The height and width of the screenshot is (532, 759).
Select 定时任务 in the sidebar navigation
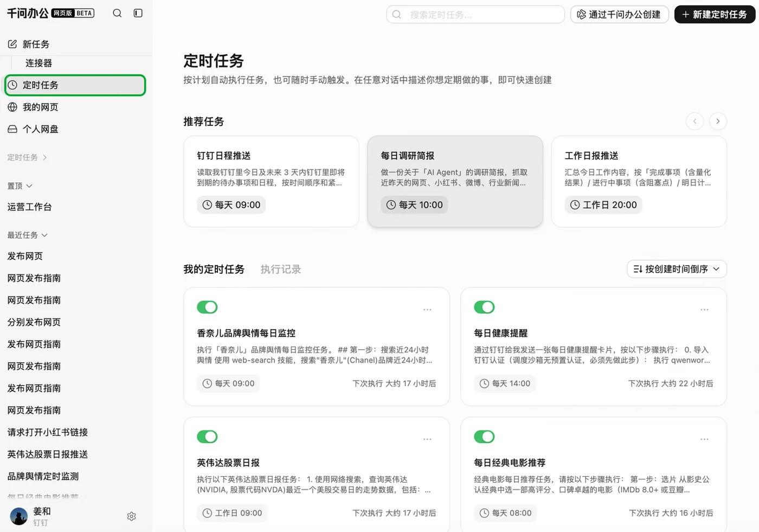[75, 85]
